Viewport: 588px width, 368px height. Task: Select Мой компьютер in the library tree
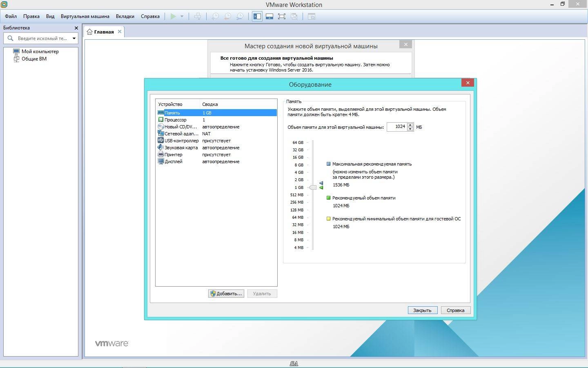[x=40, y=52]
